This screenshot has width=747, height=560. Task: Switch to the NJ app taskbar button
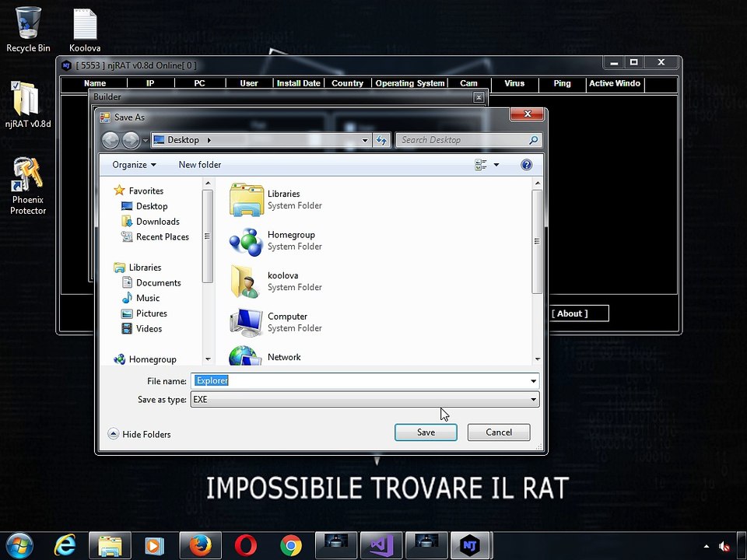tap(471, 546)
